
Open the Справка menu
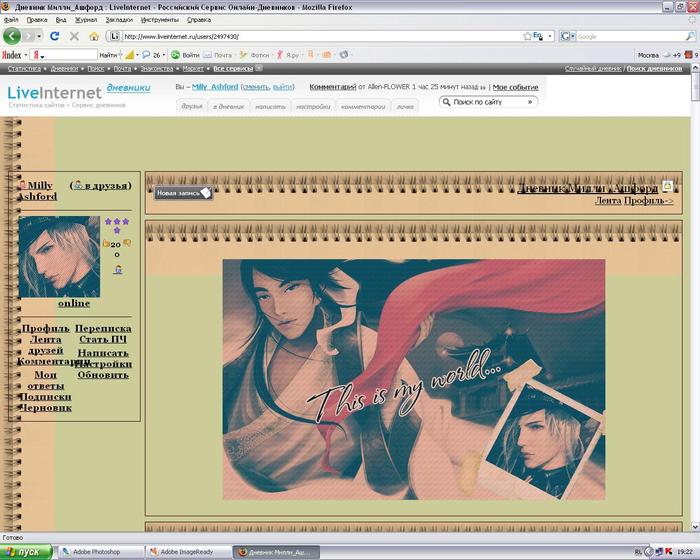(x=199, y=20)
